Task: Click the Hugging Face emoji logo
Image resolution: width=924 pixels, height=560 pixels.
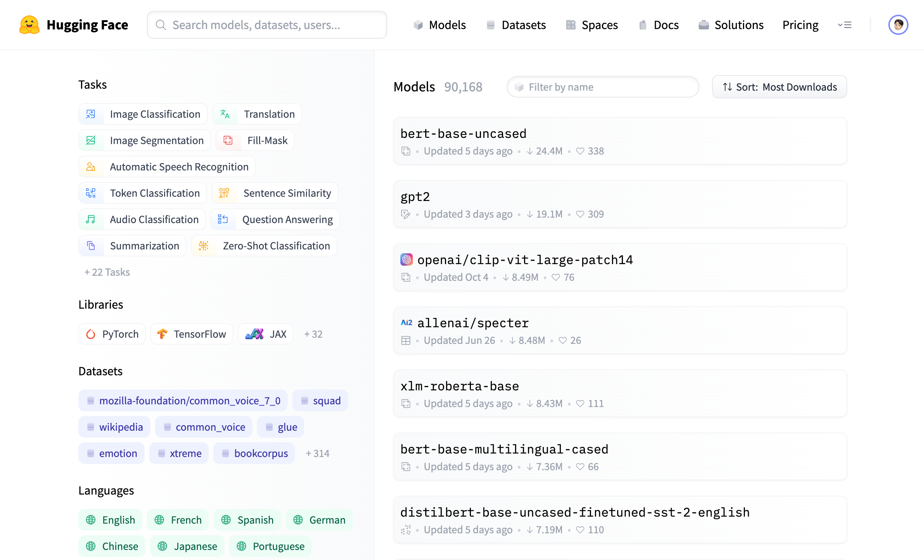Action: (29, 25)
